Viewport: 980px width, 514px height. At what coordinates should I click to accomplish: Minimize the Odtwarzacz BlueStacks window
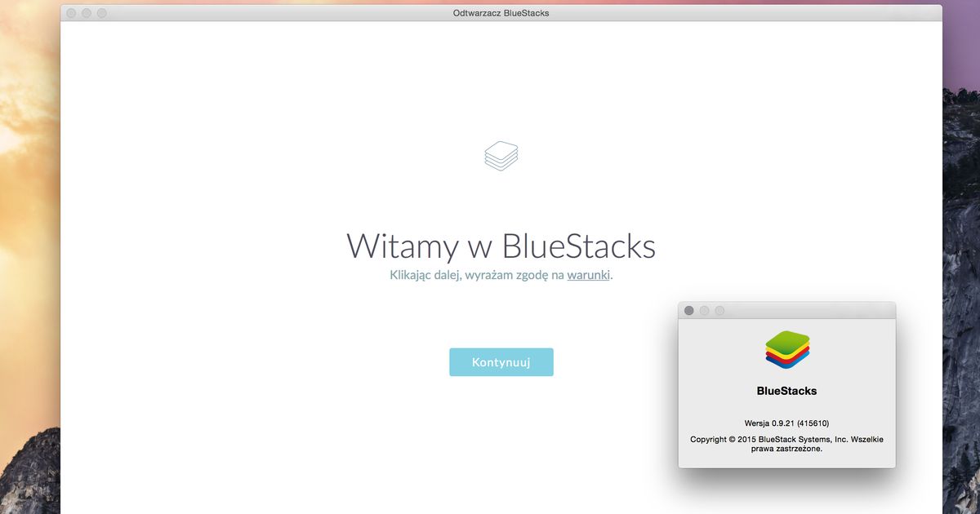[x=86, y=13]
